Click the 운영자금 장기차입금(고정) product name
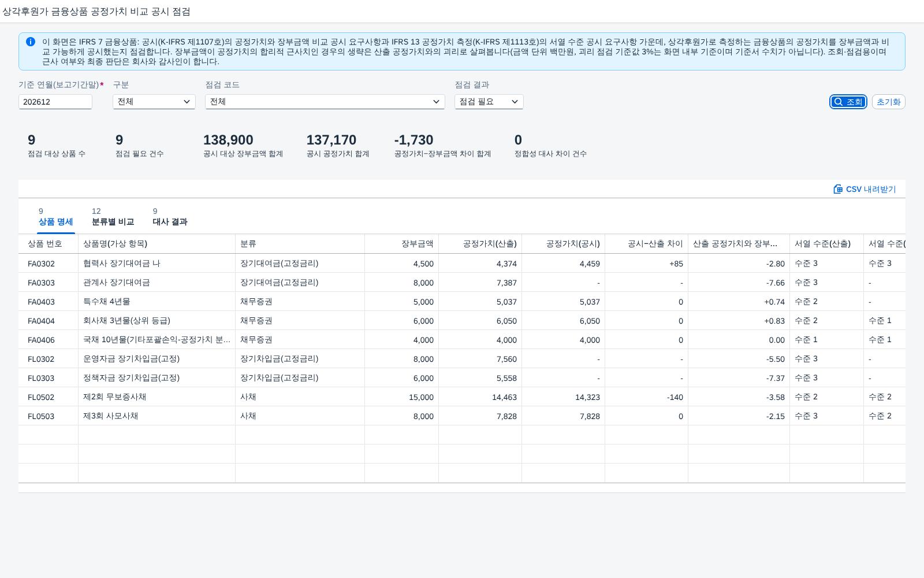The width and height of the screenshot is (924, 578). tap(132, 359)
